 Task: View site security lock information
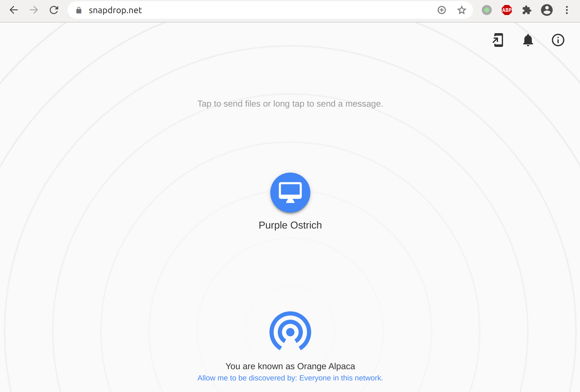coord(79,10)
